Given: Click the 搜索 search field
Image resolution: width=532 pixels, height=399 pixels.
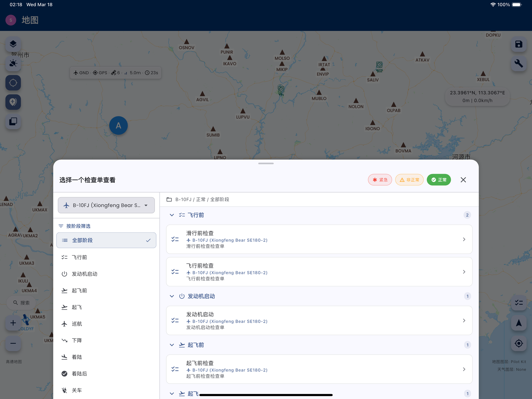Looking at the screenshot, I should coord(22,303).
